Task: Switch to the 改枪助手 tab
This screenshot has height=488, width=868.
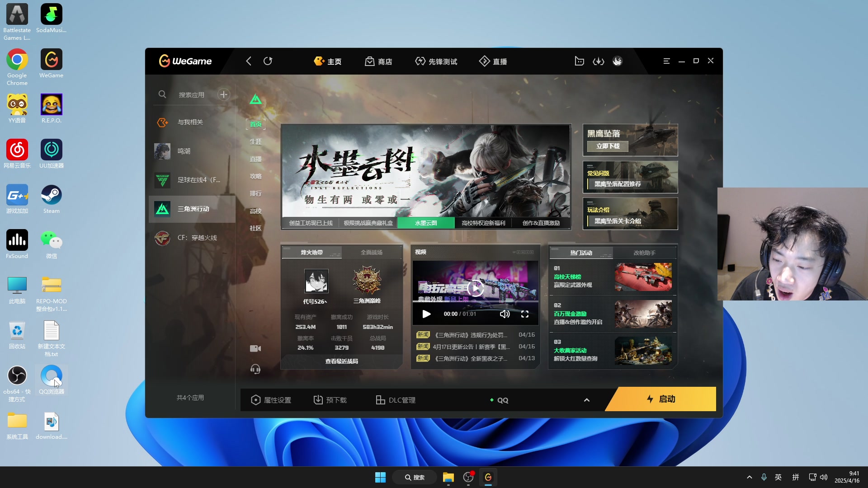Action: click(645, 253)
